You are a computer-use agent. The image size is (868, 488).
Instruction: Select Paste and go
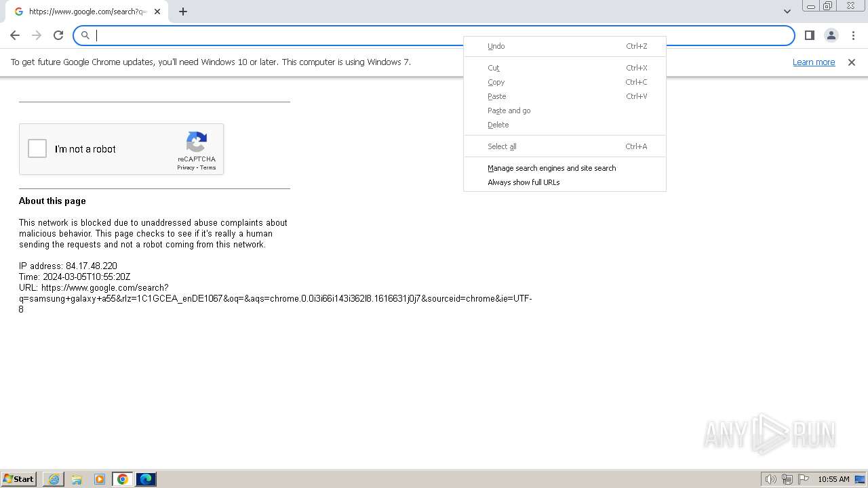click(x=565, y=110)
